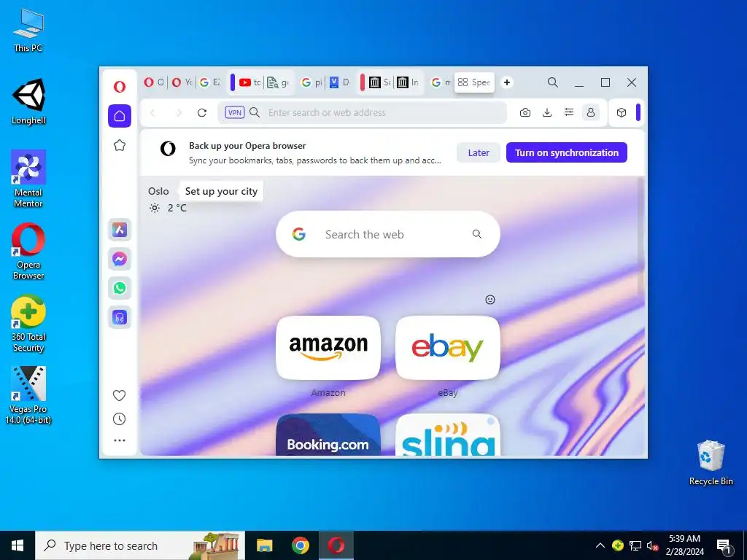Click the Search the web field
The height and width of the screenshot is (560, 747).
tap(388, 234)
